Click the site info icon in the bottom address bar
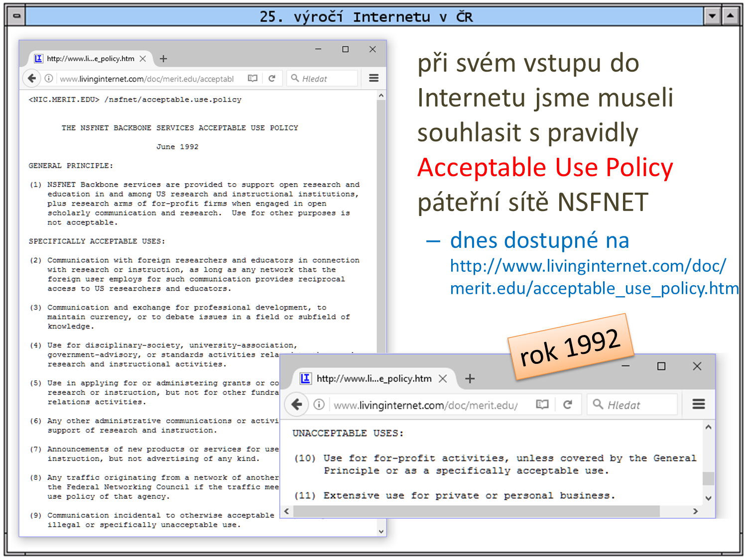This screenshot has height=560, width=747. point(319,404)
